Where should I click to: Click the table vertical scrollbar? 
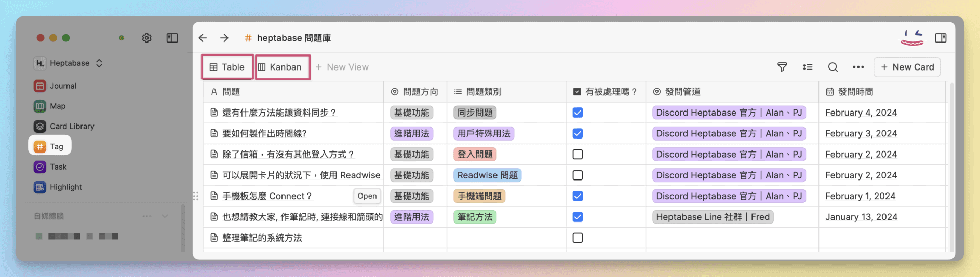tap(951, 166)
